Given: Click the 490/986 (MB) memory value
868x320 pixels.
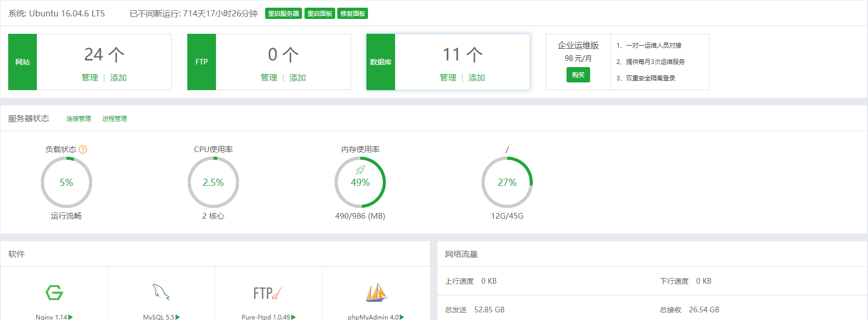Looking at the screenshot, I should [x=360, y=216].
